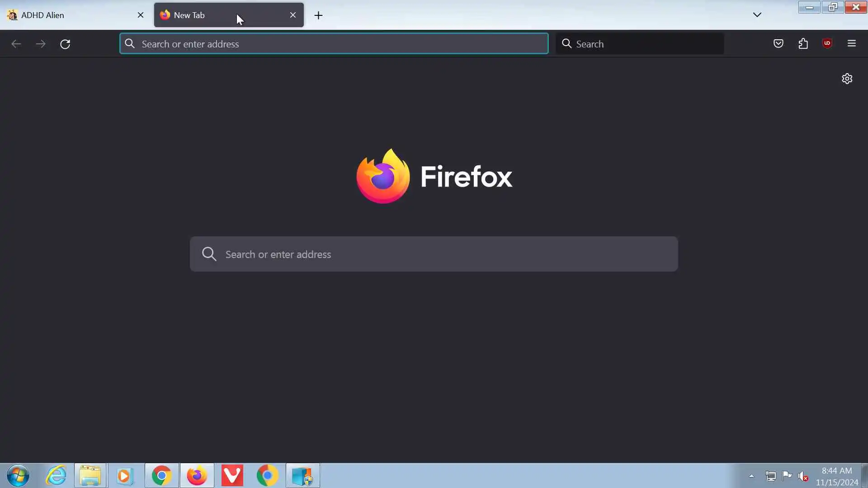The width and height of the screenshot is (868, 488).
Task: Open the uBlock Origin extension icon
Action: click(x=827, y=43)
